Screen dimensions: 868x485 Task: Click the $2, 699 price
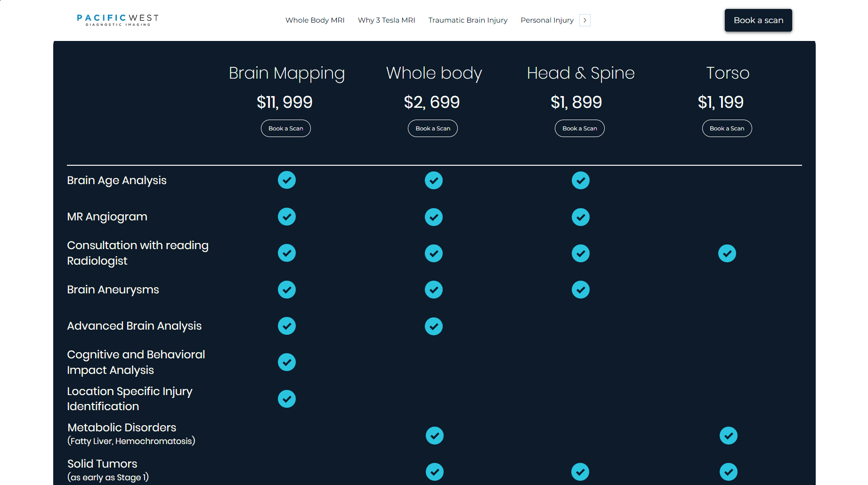coord(432,102)
